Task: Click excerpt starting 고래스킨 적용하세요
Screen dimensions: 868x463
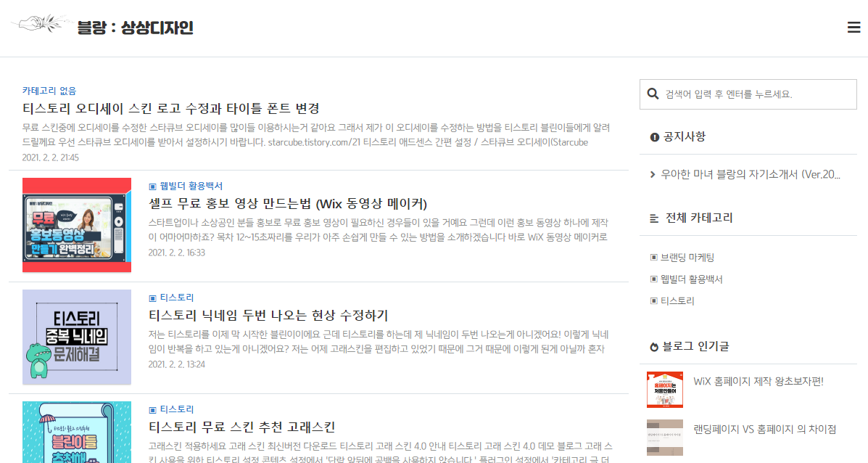Action: 380,452
